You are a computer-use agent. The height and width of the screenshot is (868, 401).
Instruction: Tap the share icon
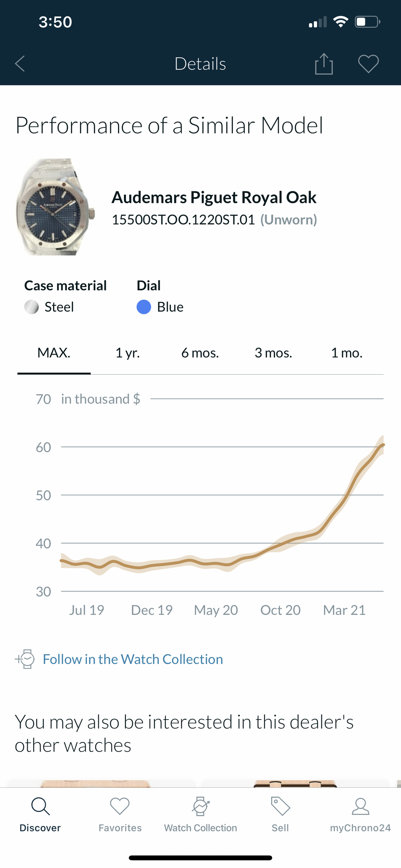[x=324, y=64]
